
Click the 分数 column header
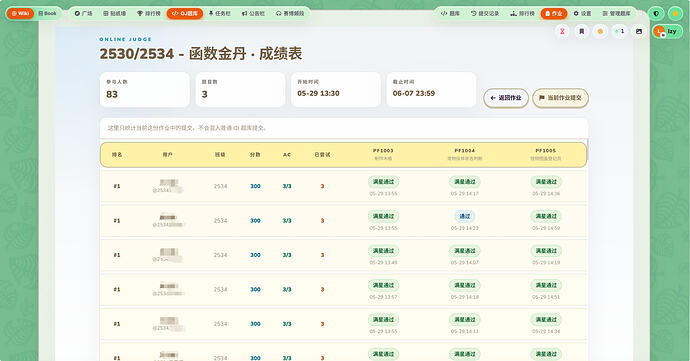255,155
